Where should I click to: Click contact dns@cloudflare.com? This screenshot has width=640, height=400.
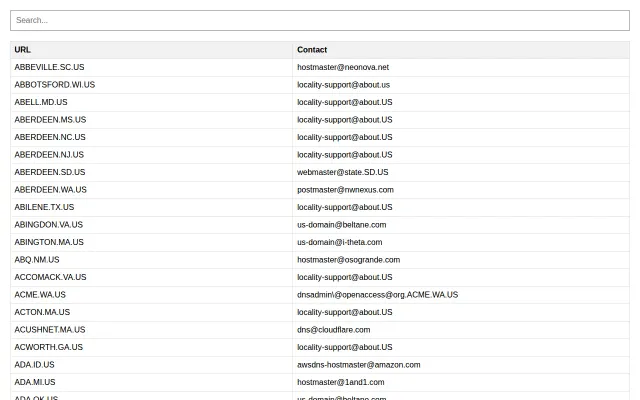[x=333, y=330]
